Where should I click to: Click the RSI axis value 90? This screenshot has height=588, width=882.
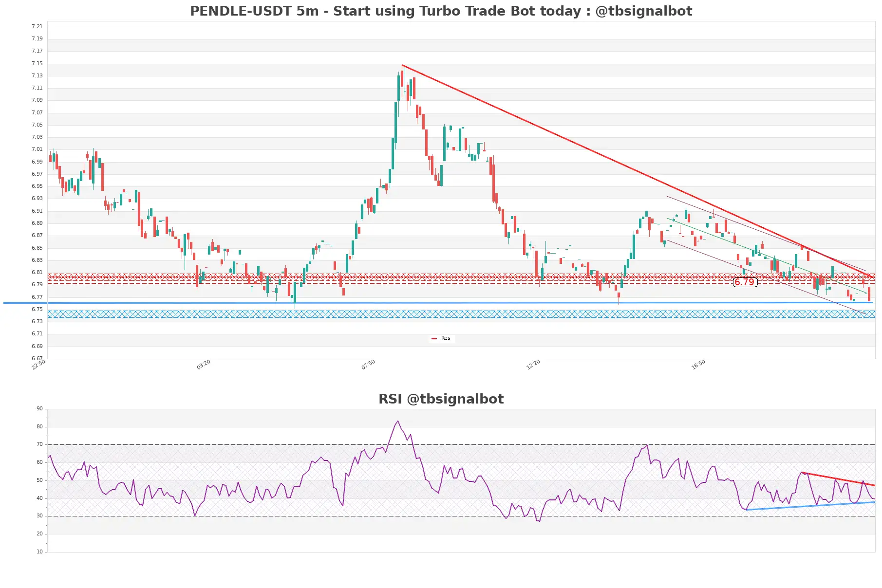click(39, 409)
